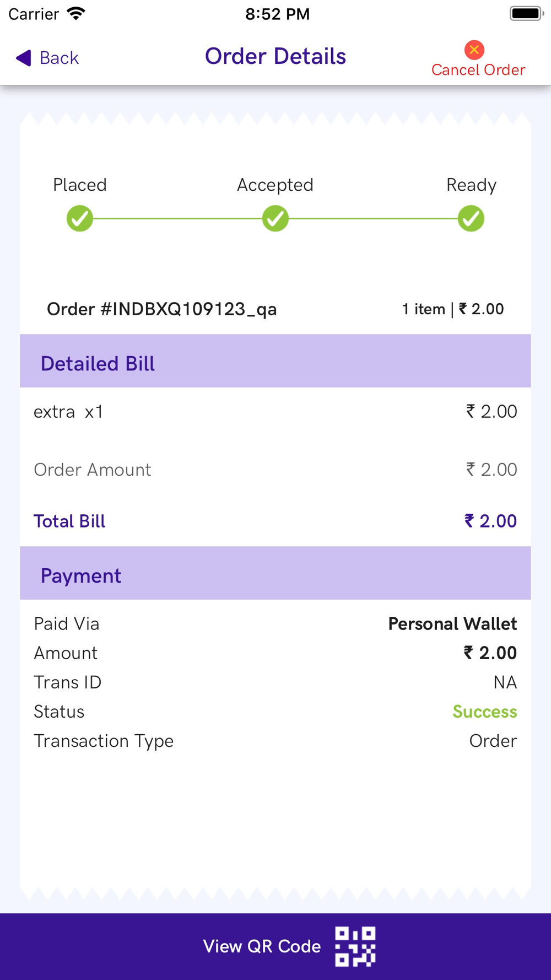Tap the QR code icon
The image size is (551, 980).
[355, 946]
